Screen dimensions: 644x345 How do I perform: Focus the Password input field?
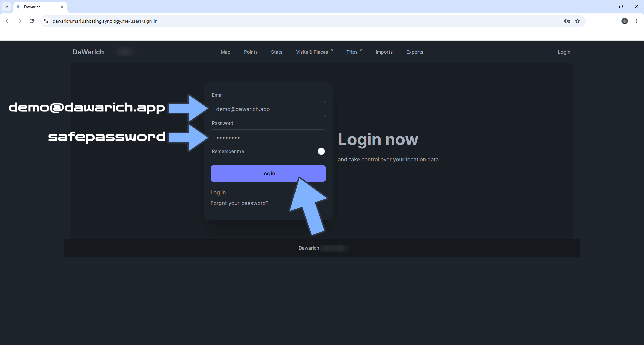pos(268,137)
